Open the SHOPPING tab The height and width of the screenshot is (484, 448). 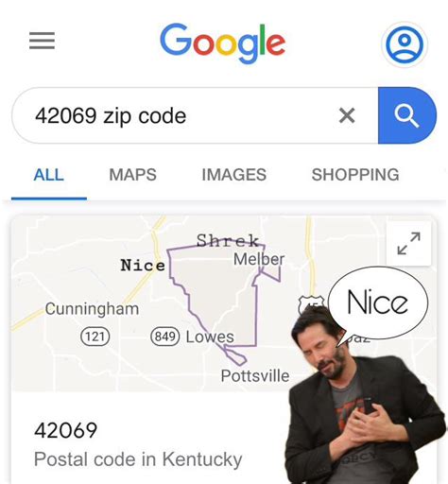pyautogui.click(x=355, y=175)
